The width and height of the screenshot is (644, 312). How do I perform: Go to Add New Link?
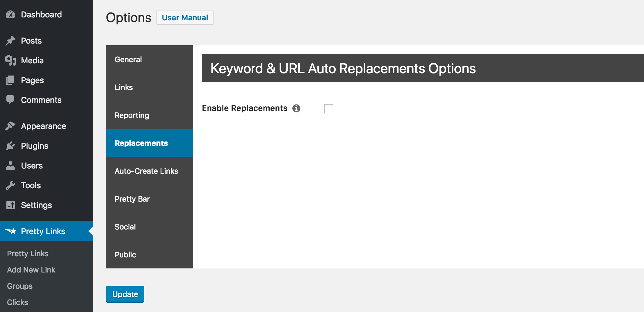pos(31,270)
